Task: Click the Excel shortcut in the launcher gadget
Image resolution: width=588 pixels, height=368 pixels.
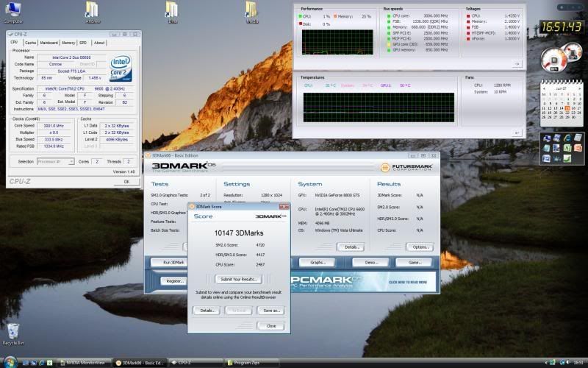Action: click(x=567, y=148)
